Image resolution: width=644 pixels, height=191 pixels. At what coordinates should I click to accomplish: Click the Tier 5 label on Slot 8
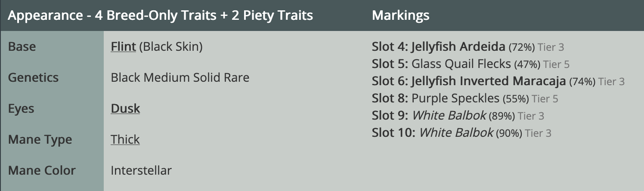pos(545,99)
